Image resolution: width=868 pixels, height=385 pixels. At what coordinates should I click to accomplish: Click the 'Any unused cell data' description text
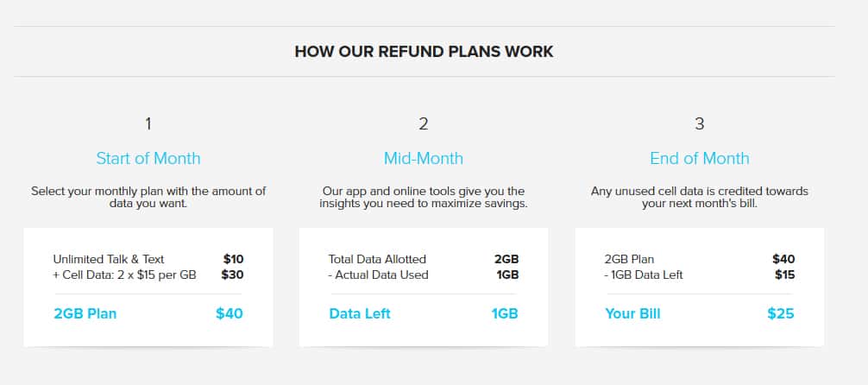tap(699, 197)
